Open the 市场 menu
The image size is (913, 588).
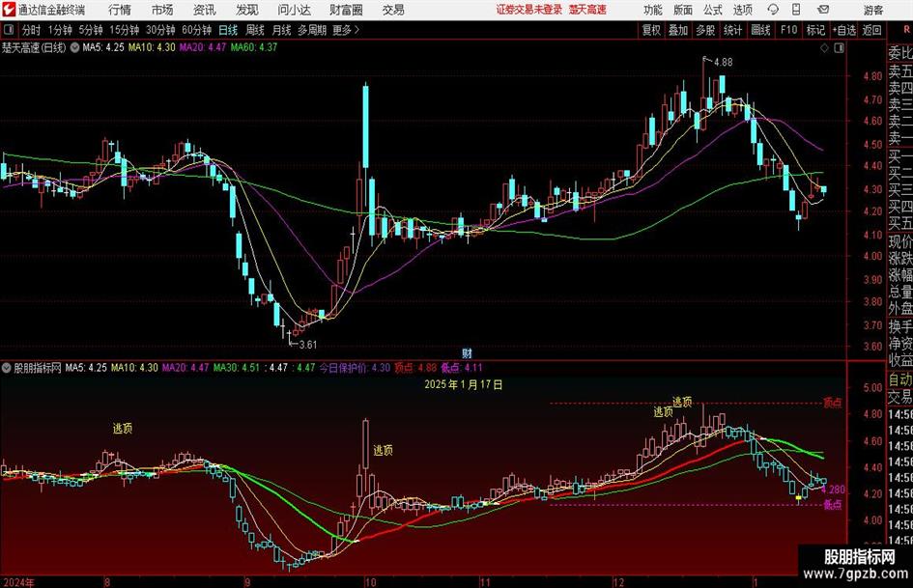point(162,10)
